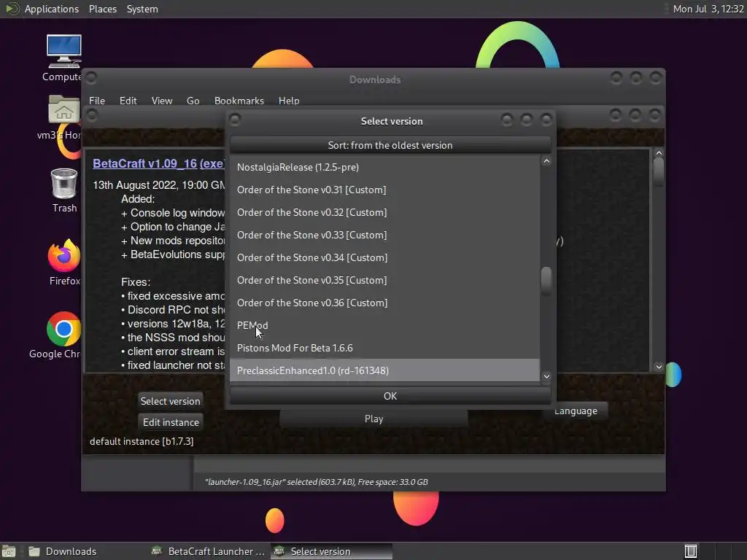
Task: Open the System menu
Action: (142, 9)
